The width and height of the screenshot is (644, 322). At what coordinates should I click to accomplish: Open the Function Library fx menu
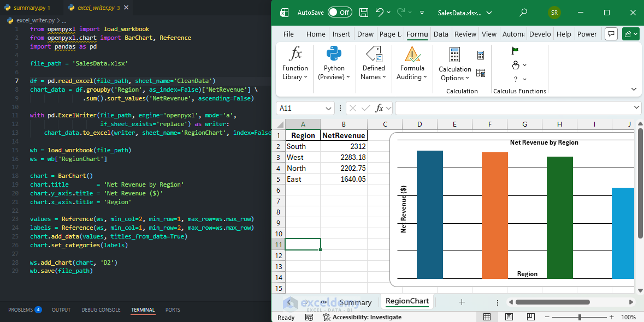[295, 63]
